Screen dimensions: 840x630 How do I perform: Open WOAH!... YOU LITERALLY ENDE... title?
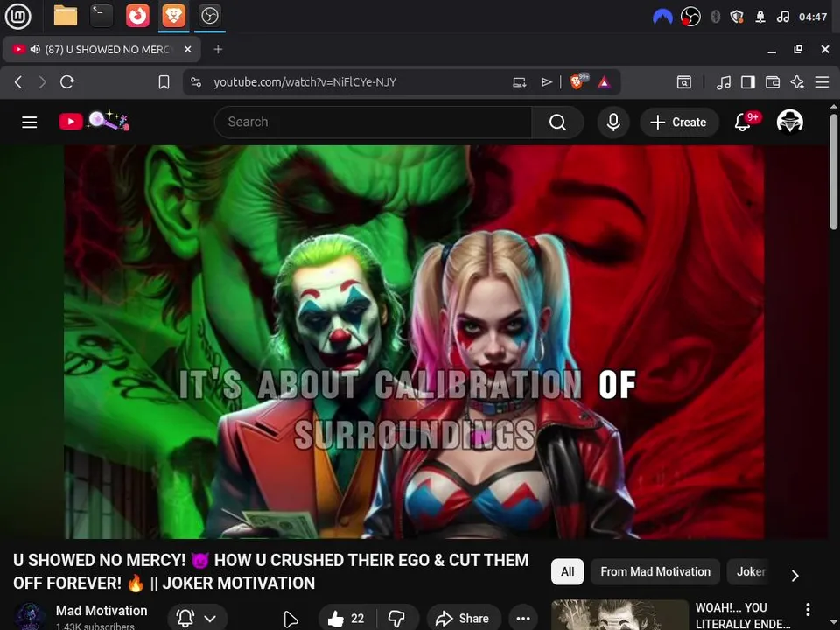pos(743,615)
